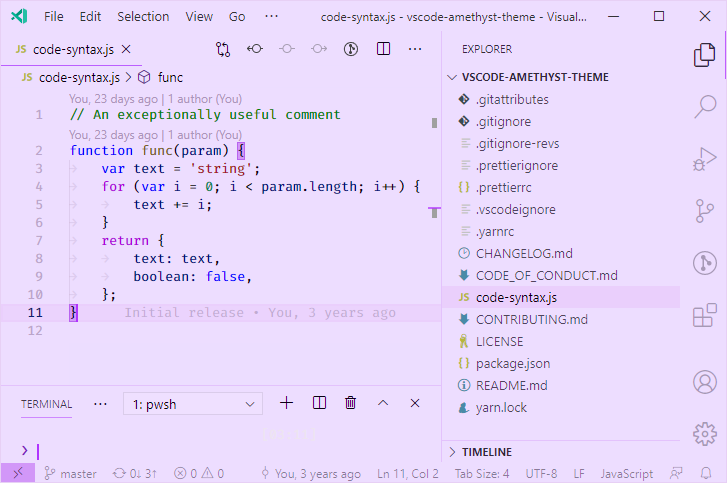Switch branch via master in status bar
Screen dimensions: 727x483
click(70, 473)
